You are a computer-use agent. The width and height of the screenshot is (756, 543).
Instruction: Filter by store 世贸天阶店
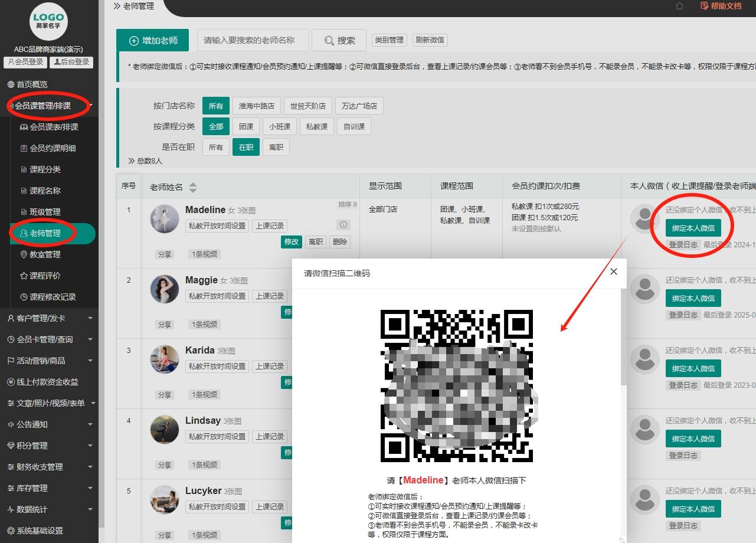tap(308, 106)
